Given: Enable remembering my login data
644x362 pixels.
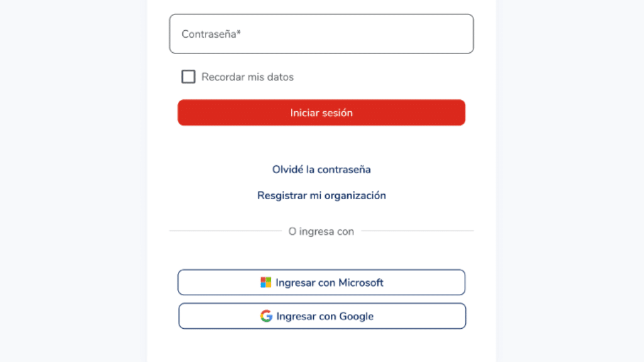Looking at the screenshot, I should [189, 77].
